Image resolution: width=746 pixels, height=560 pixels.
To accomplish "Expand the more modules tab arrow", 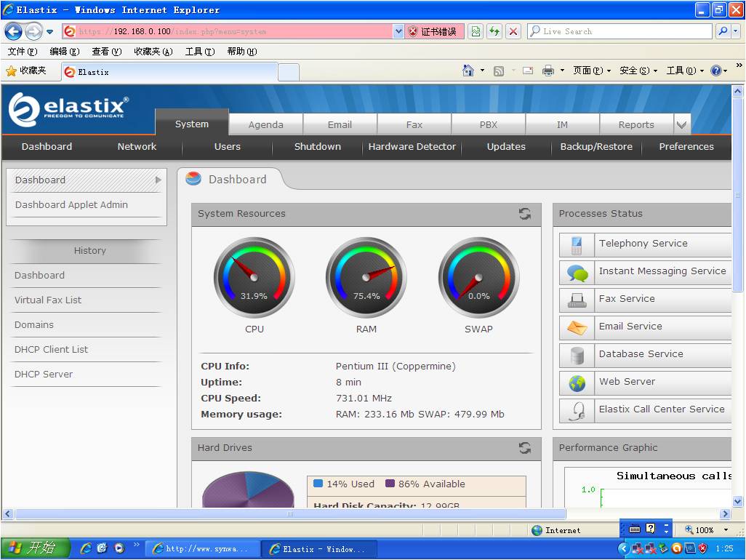I will (x=681, y=124).
